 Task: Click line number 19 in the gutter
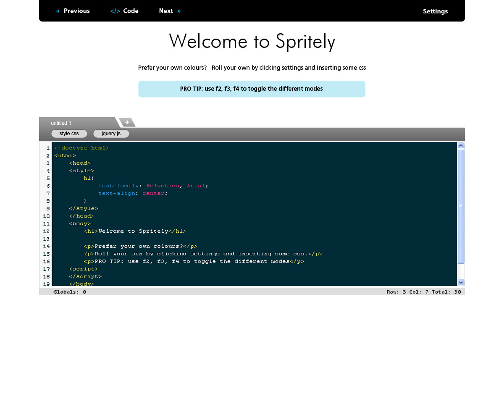(x=46, y=284)
